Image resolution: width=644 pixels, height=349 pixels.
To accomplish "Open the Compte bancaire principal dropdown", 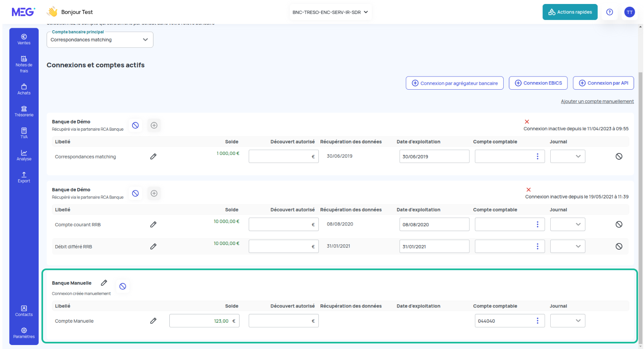I will pyautogui.click(x=100, y=39).
